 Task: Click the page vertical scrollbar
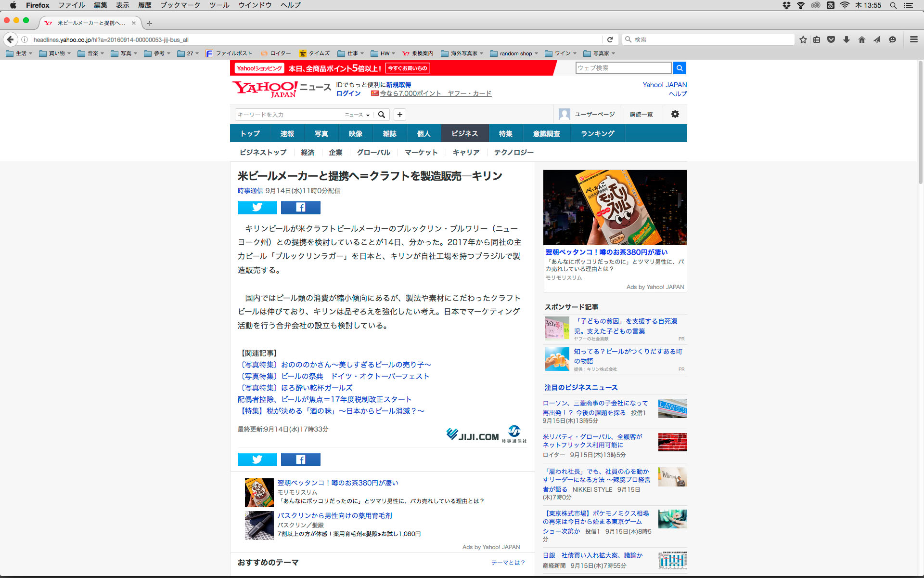[920, 123]
